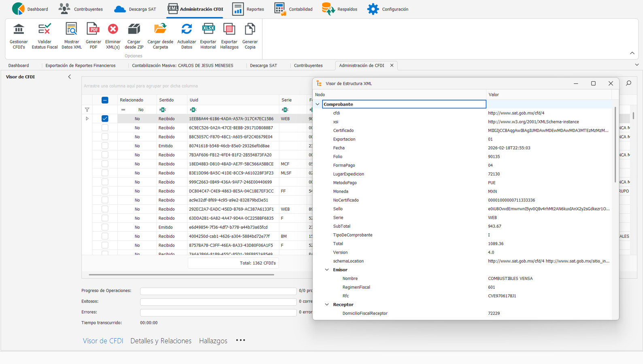The width and height of the screenshot is (643, 364).
Task: Switch to the Descarga SAT document tab
Action: [x=263, y=66]
